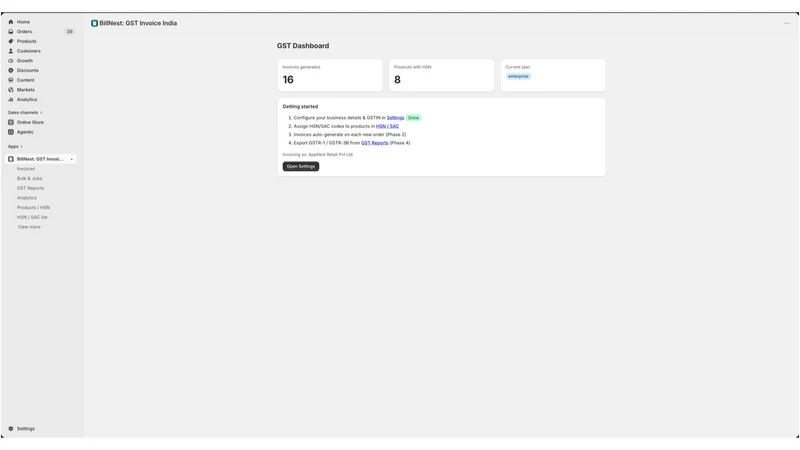The height and width of the screenshot is (450, 800).
Task: Click View more under BillNest submenu
Action: point(29,227)
